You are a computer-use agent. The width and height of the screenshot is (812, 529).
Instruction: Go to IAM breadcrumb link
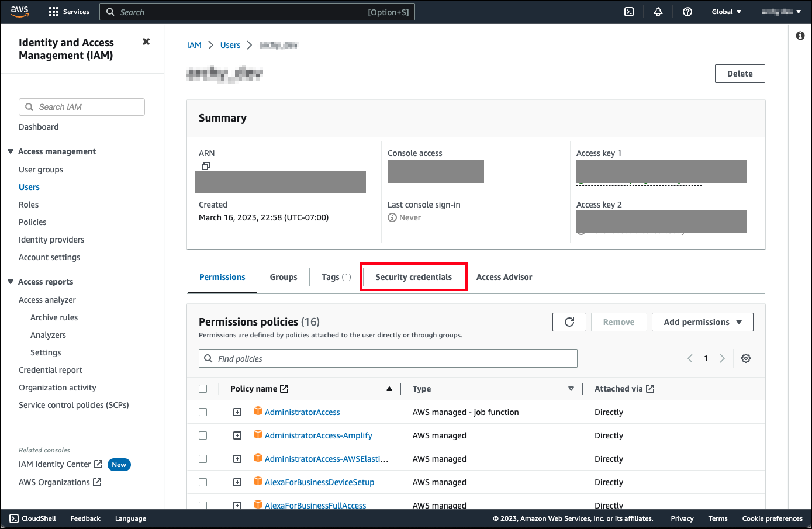click(x=194, y=45)
